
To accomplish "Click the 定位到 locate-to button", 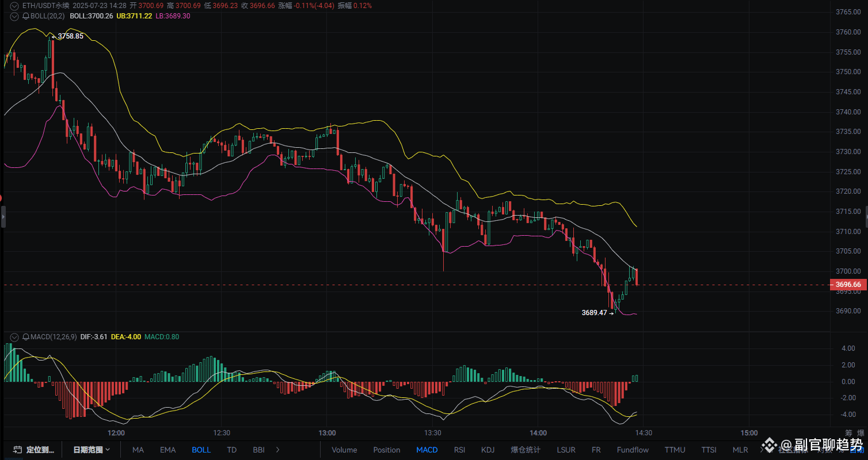I will (33, 450).
